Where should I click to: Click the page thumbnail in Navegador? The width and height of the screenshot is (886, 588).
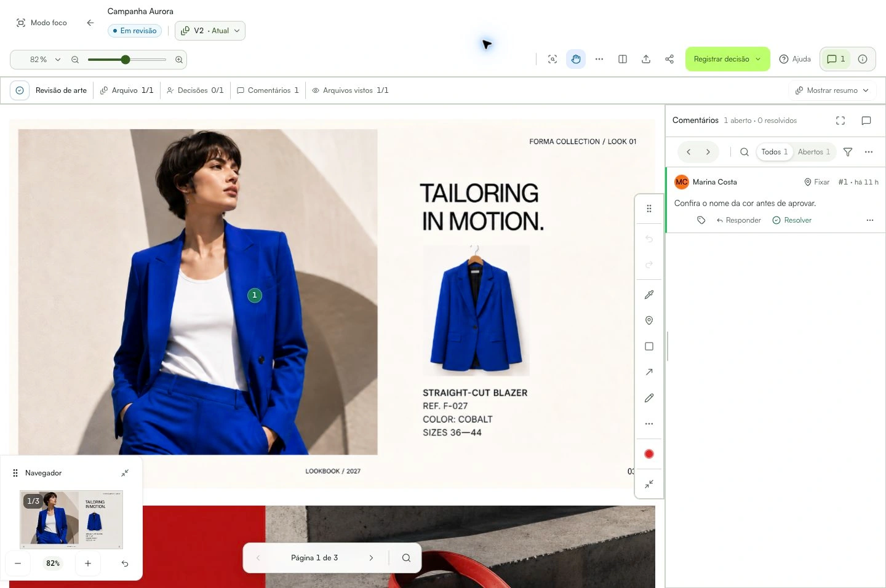pyautogui.click(x=71, y=519)
